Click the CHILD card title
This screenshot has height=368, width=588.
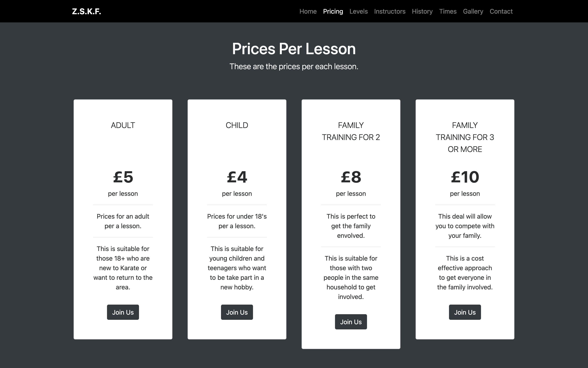(x=237, y=125)
